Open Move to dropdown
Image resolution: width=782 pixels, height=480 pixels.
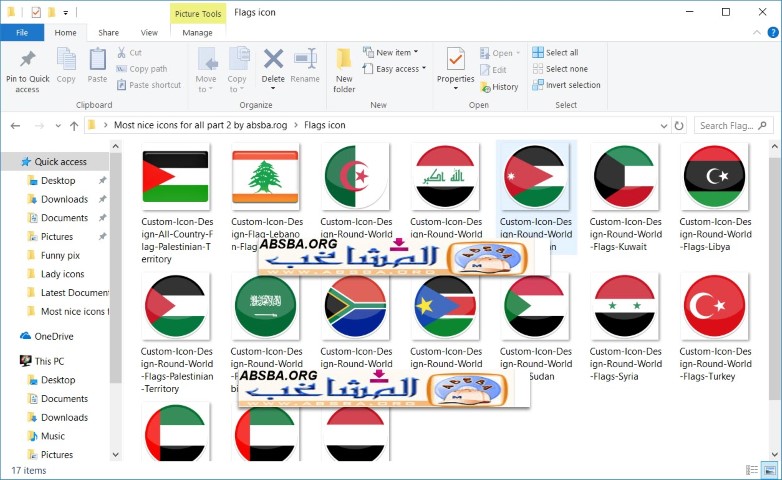tap(205, 70)
